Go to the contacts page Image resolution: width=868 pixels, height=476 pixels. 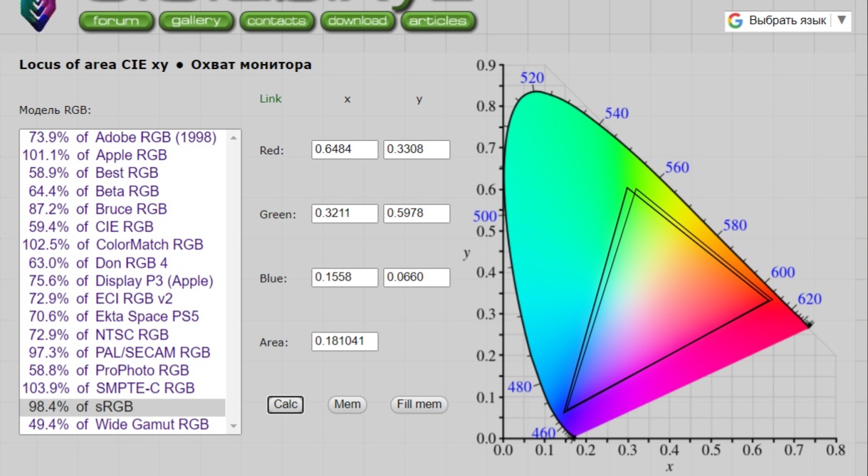click(276, 21)
